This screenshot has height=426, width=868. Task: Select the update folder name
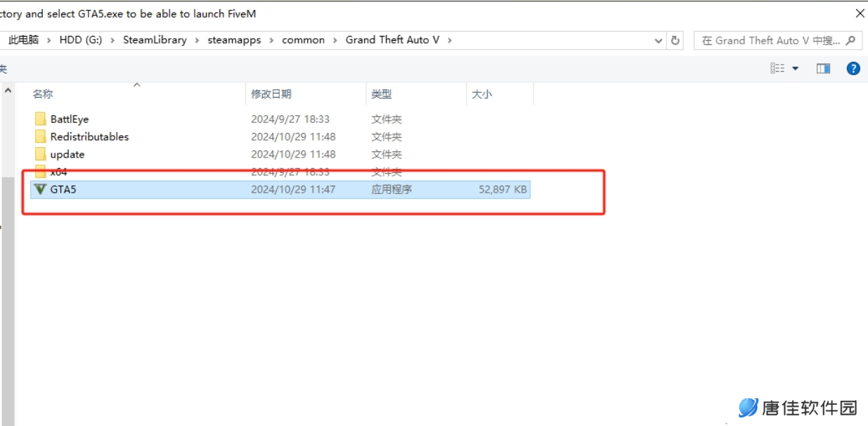point(67,155)
